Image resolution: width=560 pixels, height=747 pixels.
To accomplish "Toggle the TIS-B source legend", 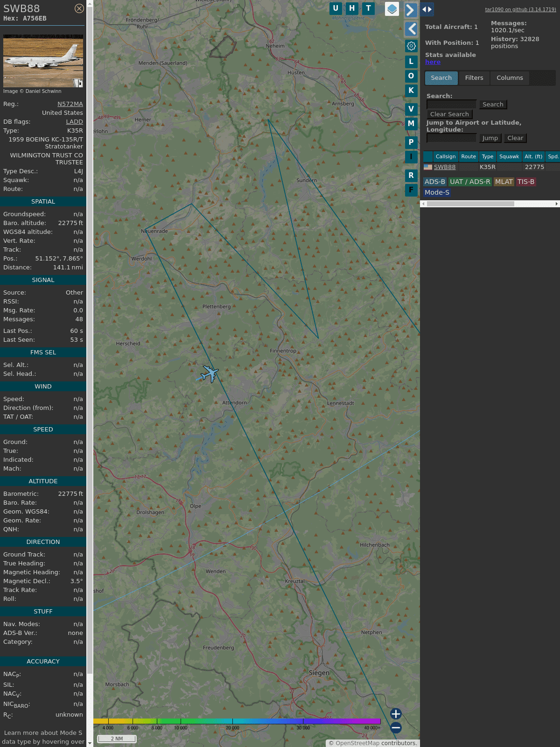I will [526, 182].
